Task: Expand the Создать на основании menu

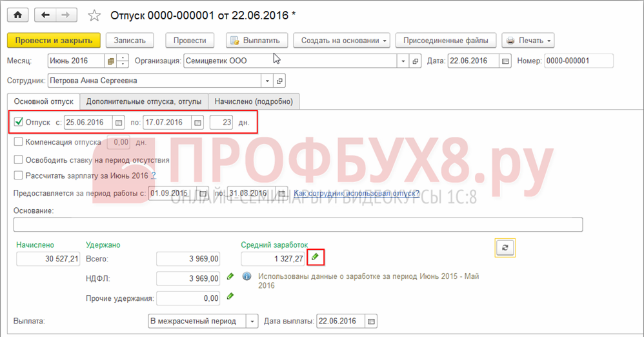Action: click(x=341, y=40)
